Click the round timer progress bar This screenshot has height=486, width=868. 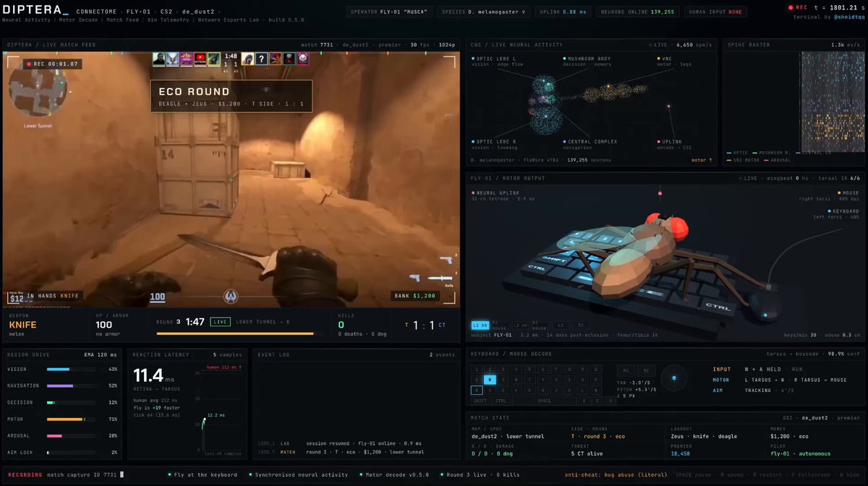point(240,334)
